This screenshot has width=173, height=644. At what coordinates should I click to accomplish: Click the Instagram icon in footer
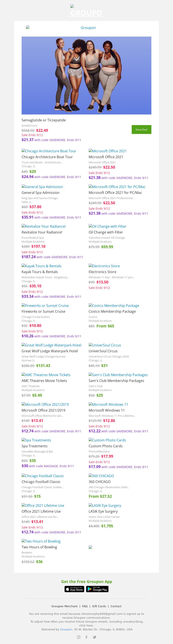78,637
